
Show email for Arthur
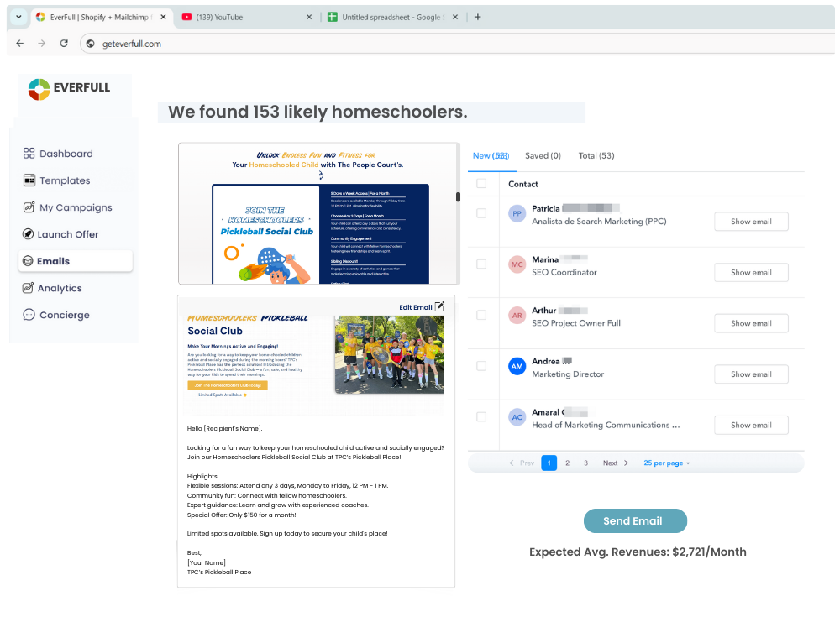click(751, 323)
